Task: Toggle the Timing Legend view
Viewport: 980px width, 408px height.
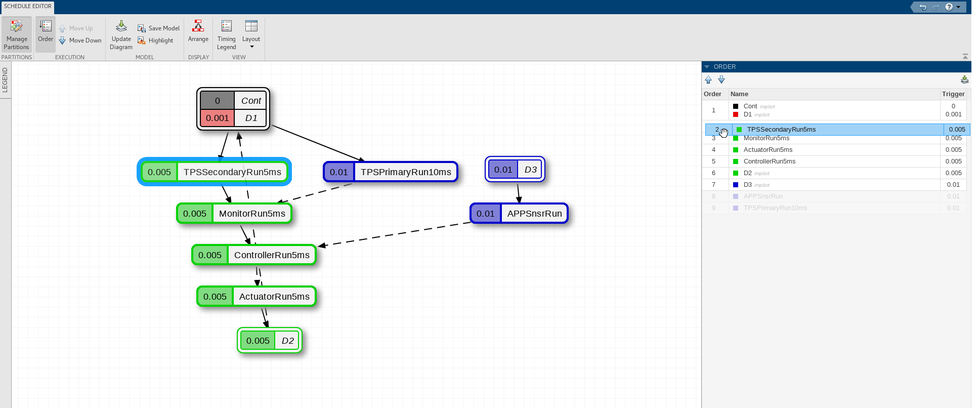Action: [227, 35]
